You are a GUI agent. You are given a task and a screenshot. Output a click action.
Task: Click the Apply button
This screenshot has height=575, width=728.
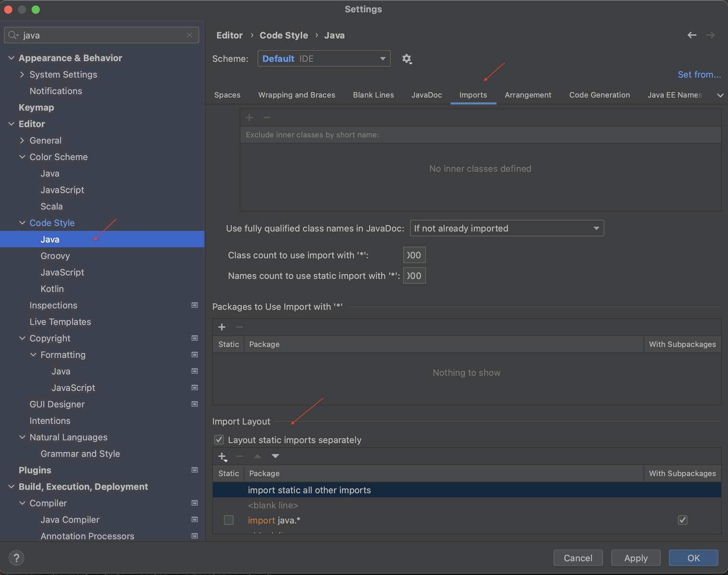pos(636,558)
